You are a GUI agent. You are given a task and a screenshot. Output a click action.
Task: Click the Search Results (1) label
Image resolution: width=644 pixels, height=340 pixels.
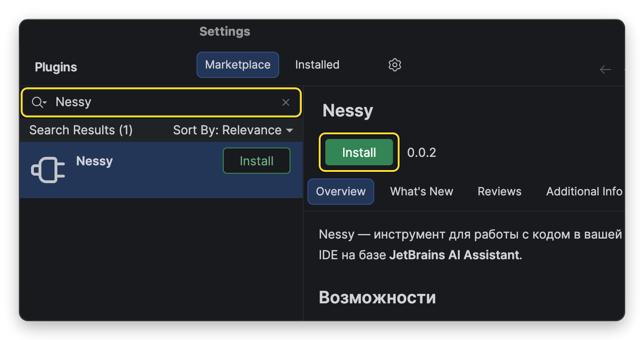tap(81, 130)
